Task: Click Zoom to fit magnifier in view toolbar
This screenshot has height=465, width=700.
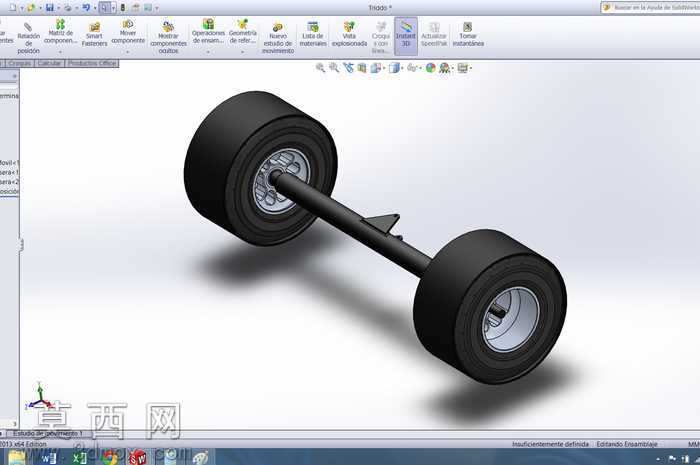Action: tap(320, 68)
